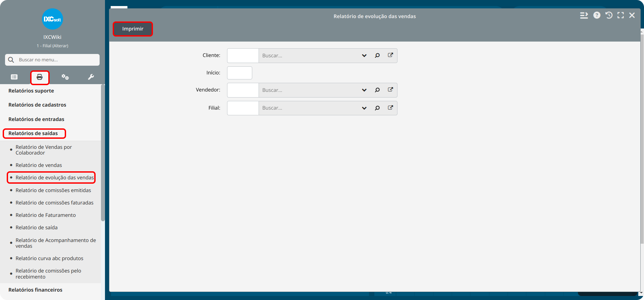The image size is (644, 300).
Task: Open Relatório de comissões emitidas
Action: (53, 190)
